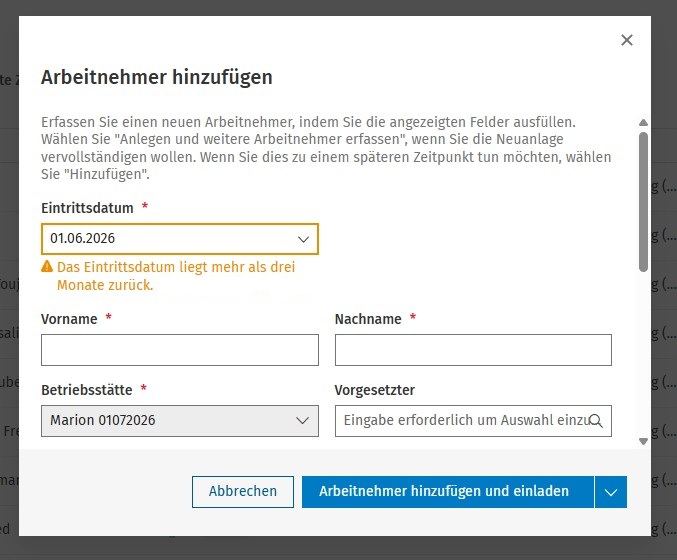Viewport: 677px width, 560px height.
Task: Click the Arbeitnehmer hinzufügen heading
Action: (x=157, y=78)
